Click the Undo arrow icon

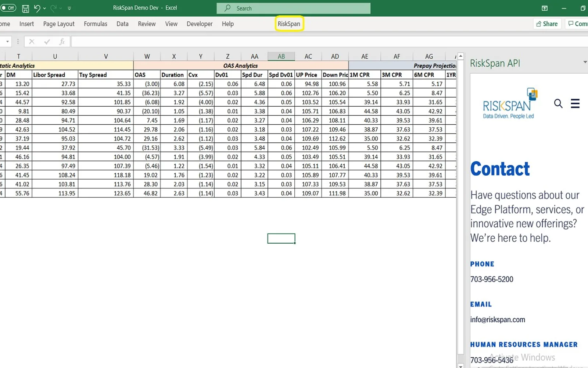point(37,8)
